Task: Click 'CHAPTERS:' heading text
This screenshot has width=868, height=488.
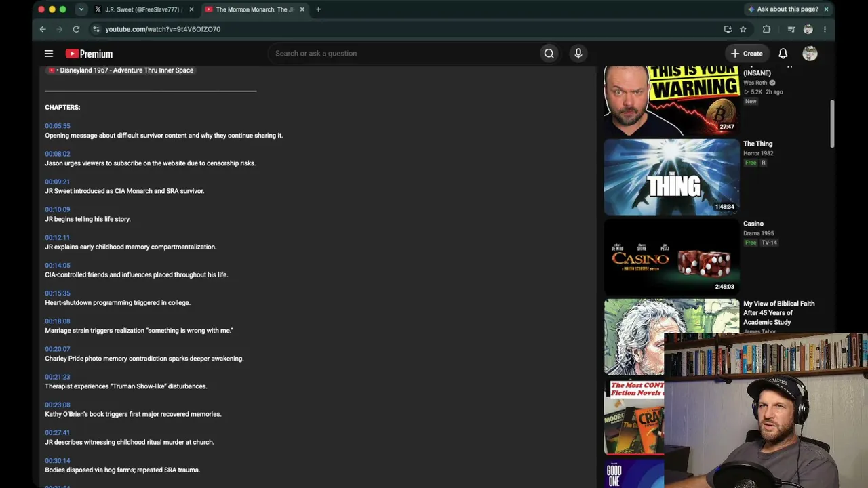Action: tap(62, 108)
